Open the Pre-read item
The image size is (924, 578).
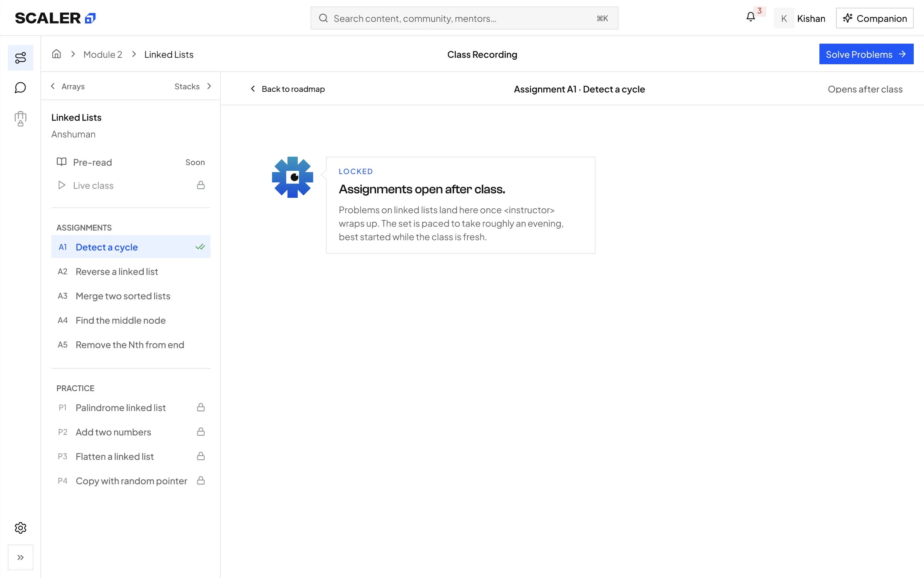click(131, 162)
